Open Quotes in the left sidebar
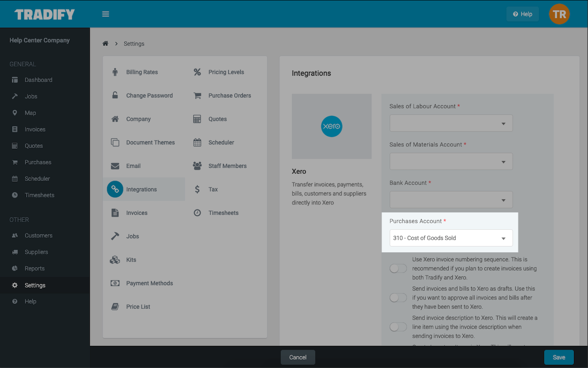588x368 pixels. click(x=34, y=146)
